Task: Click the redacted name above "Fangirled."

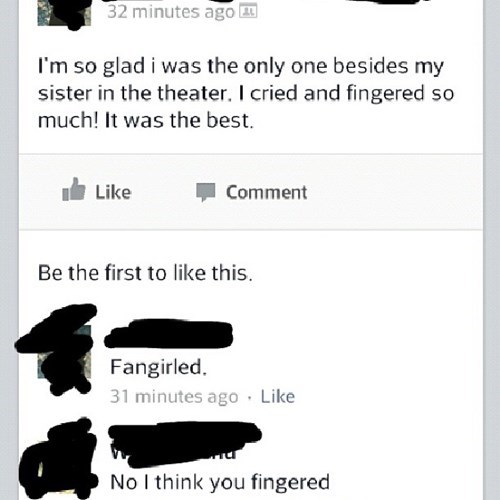Action: click(169, 334)
